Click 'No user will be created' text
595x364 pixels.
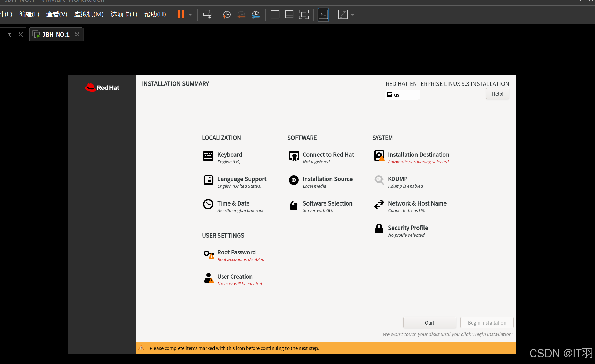coord(240,284)
